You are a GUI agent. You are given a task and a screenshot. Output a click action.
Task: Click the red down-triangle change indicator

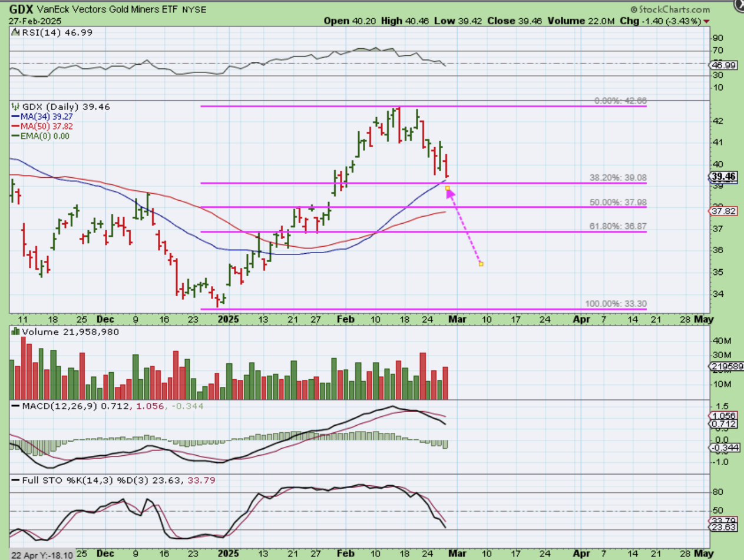[707, 21]
